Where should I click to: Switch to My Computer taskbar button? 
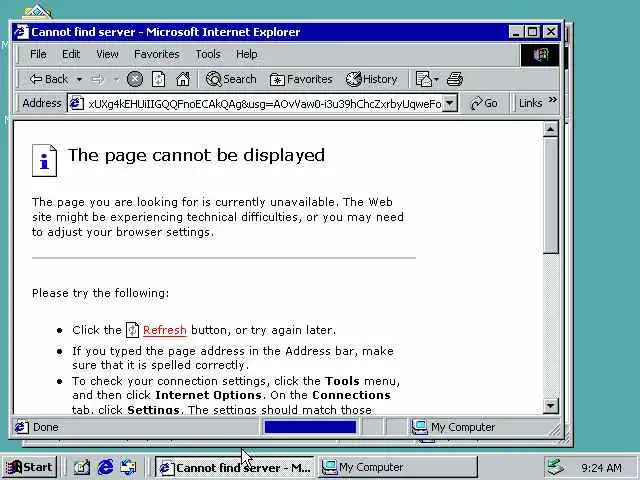click(x=398, y=467)
